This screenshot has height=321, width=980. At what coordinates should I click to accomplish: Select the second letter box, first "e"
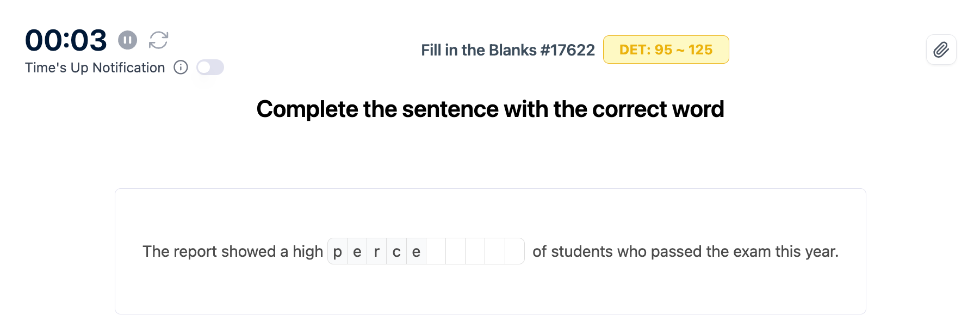coord(357,251)
